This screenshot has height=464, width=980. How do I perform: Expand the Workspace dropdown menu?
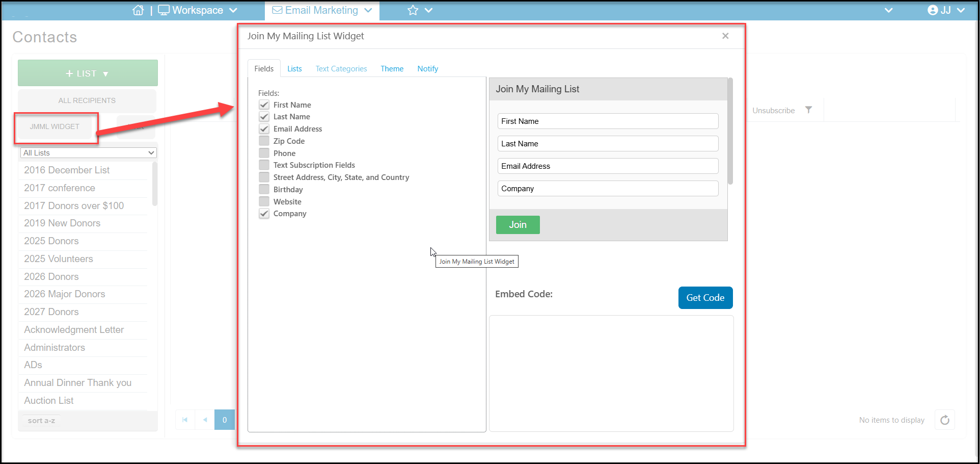(x=233, y=10)
